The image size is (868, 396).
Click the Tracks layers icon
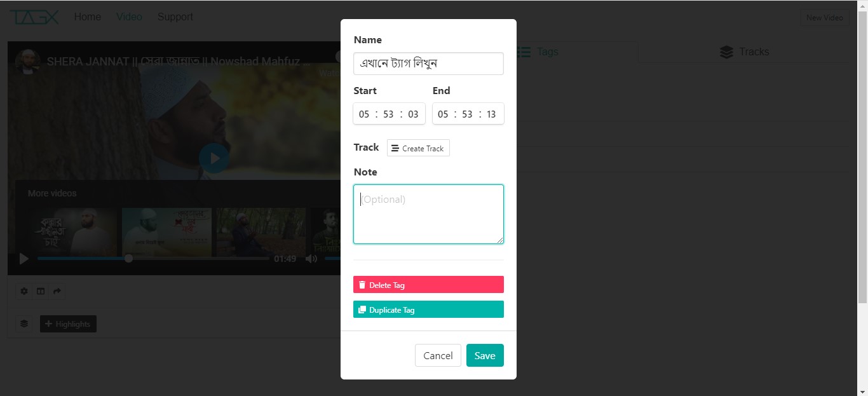[x=727, y=52]
